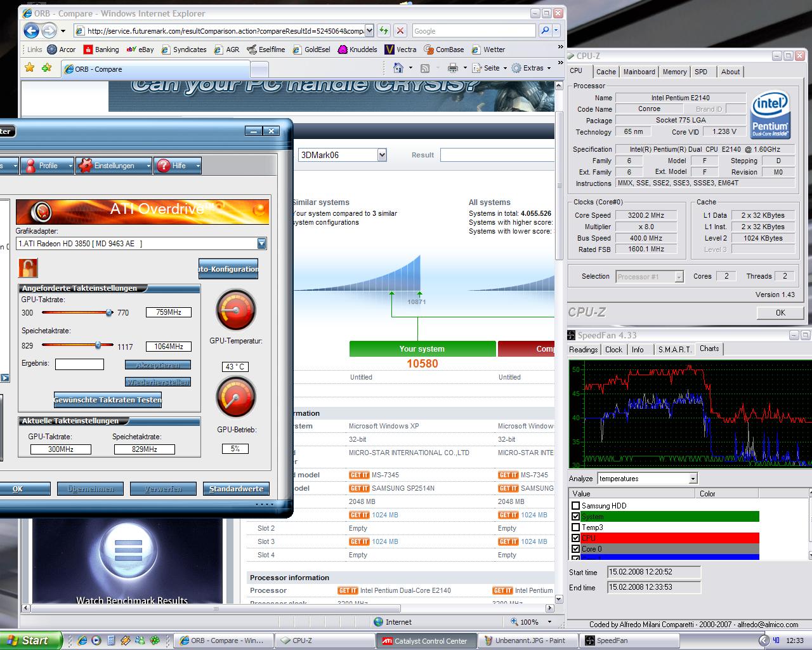The width and height of the screenshot is (812, 650).
Task: Click the Standardwerte button in Catalyst
Action: click(x=236, y=489)
